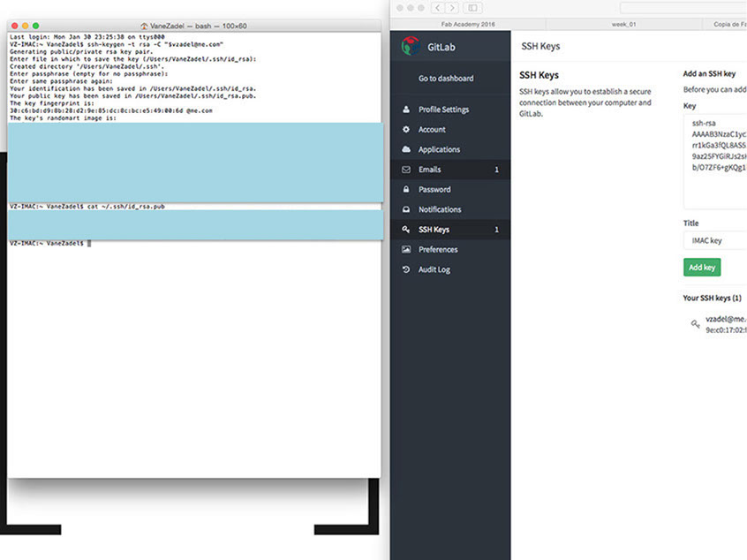Click the GitLab title text
747x560 pixels.
pyautogui.click(x=441, y=47)
